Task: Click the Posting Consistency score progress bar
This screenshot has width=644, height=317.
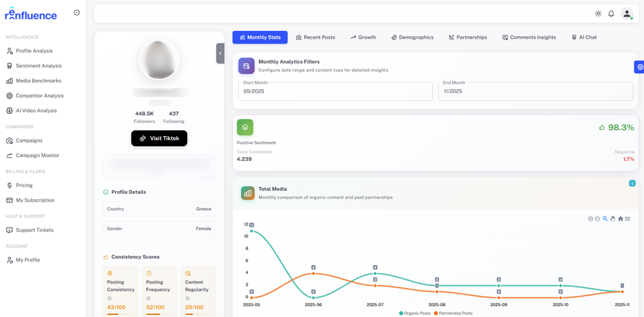Action: point(120,314)
